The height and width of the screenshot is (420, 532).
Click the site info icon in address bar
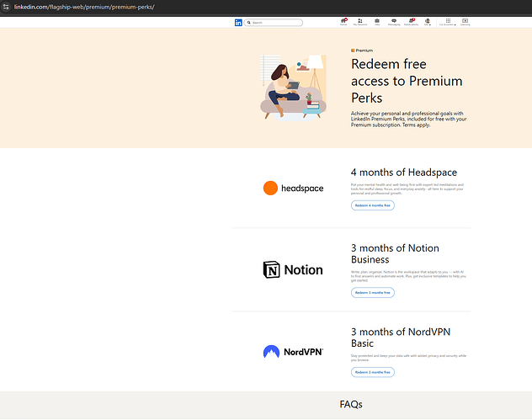tap(6, 7)
